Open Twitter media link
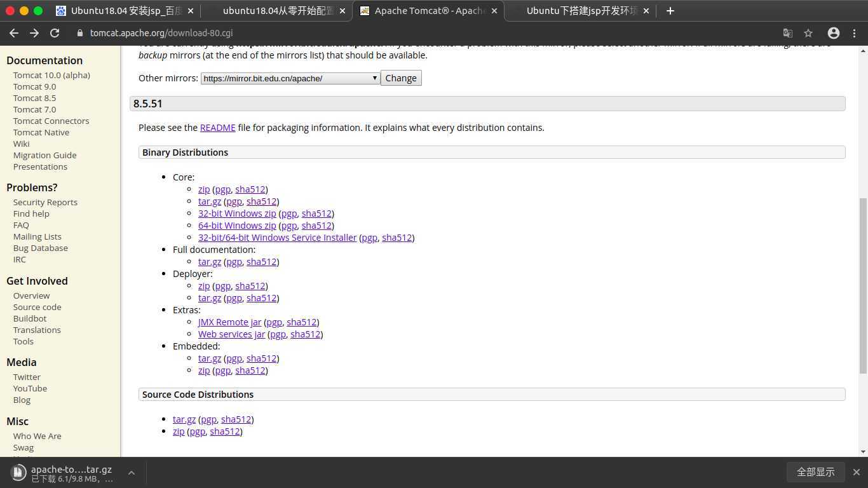The height and width of the screenshot is (488, 868). pos(27,377)
